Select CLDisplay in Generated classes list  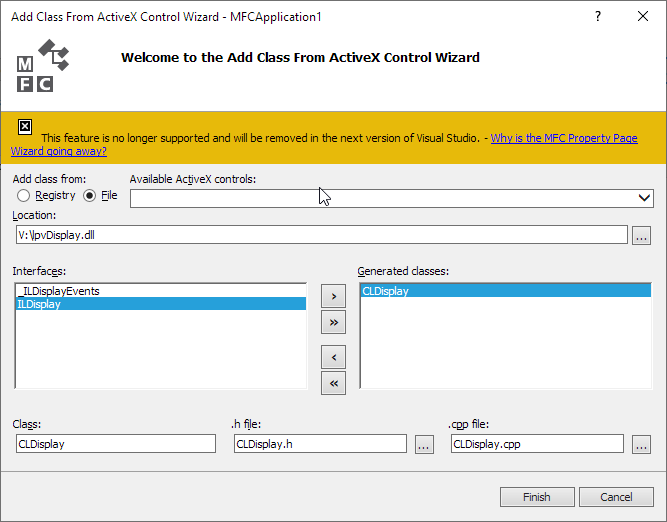[506, 291]
